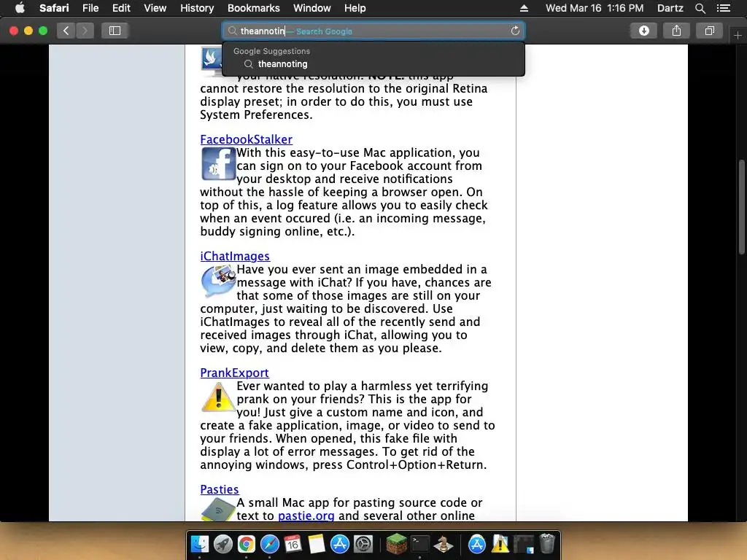Add a new tab with the plus button
This screenshot has width=747, height=560.
click(x=738, y=35)
